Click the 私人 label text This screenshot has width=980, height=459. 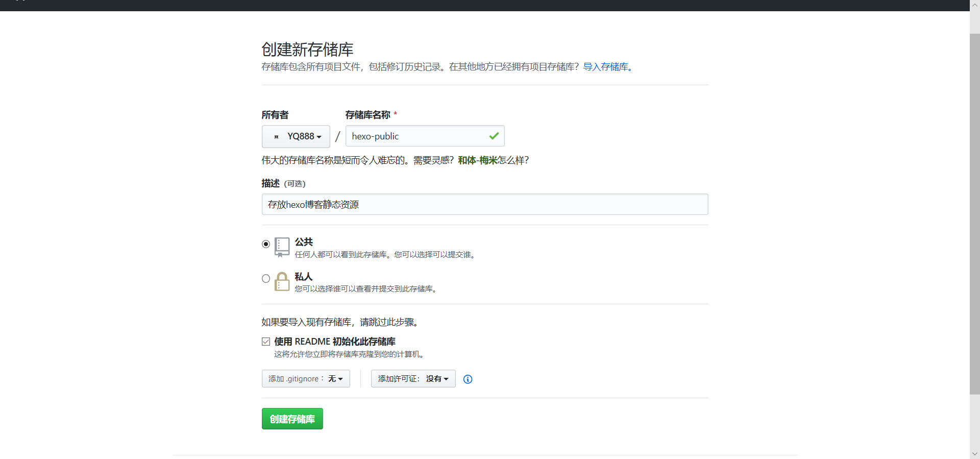point(304,277)
